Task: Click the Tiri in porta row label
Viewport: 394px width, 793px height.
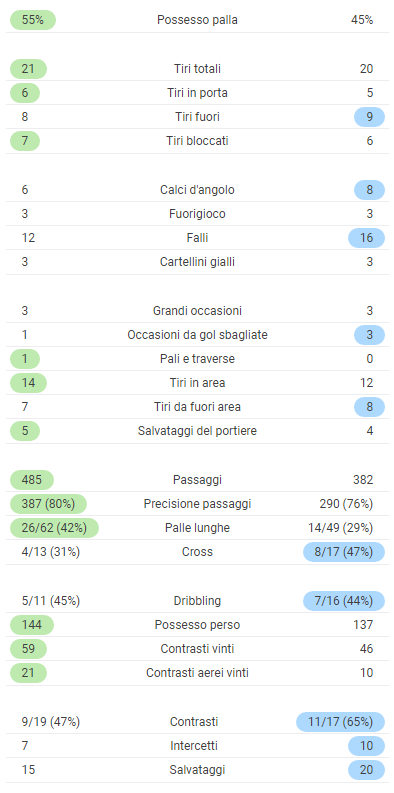Action: (x=197, y=93)
